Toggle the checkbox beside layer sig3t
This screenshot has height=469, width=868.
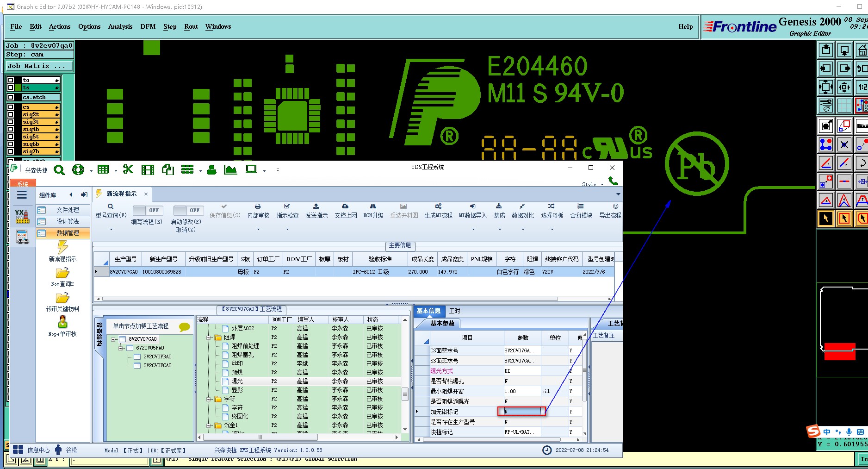[11, 122]
